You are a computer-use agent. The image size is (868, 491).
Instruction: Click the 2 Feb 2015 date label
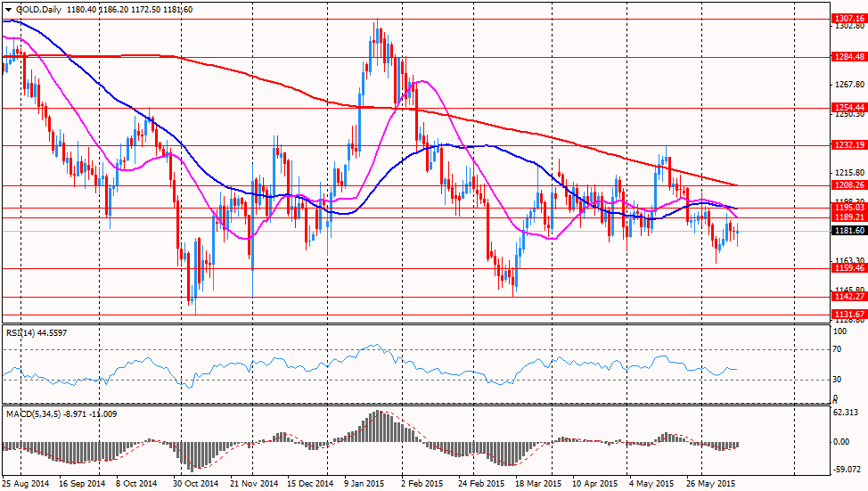422,483
